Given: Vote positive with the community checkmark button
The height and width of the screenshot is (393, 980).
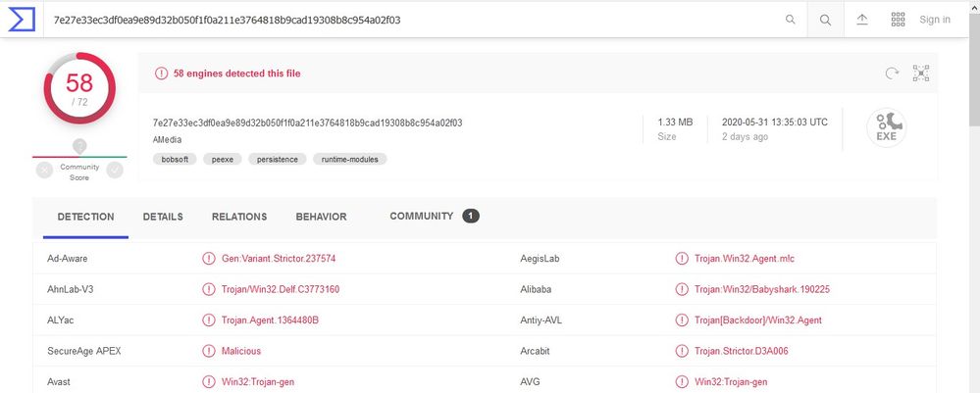Looking at the screenshot, I should [115, 170].
